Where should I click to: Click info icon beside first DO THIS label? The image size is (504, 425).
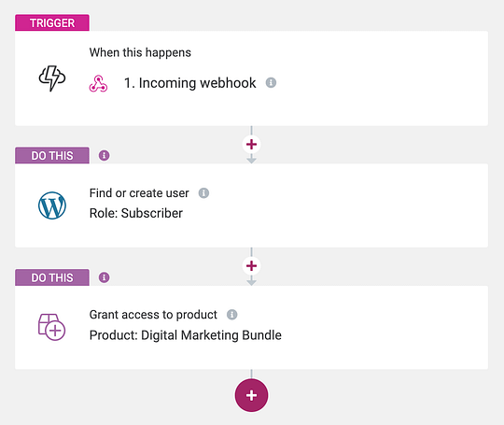tap(105, 155)
